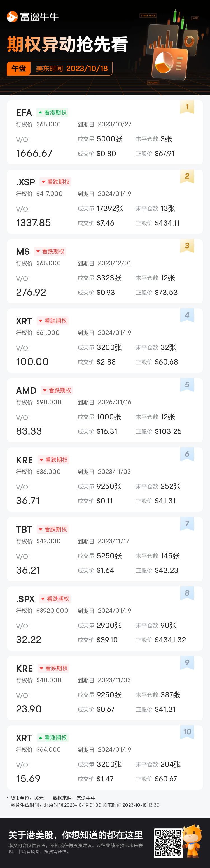Click the blue rank 10 ribbon badge
The image size is (210, 868).
click(x=187, y=732)
